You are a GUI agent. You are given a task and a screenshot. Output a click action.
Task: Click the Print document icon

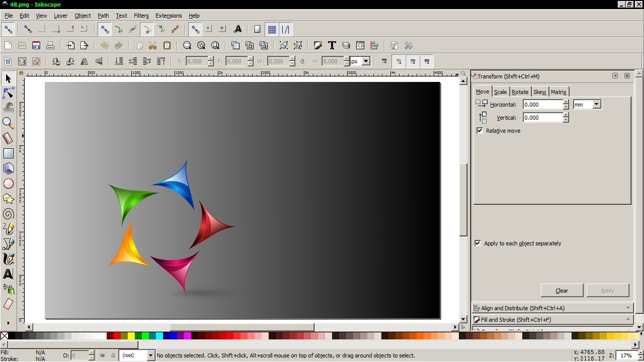click(x=50, y=45)
